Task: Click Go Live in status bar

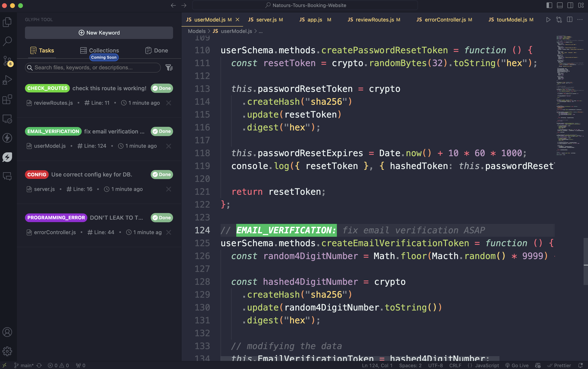Action: pos(517,365)
